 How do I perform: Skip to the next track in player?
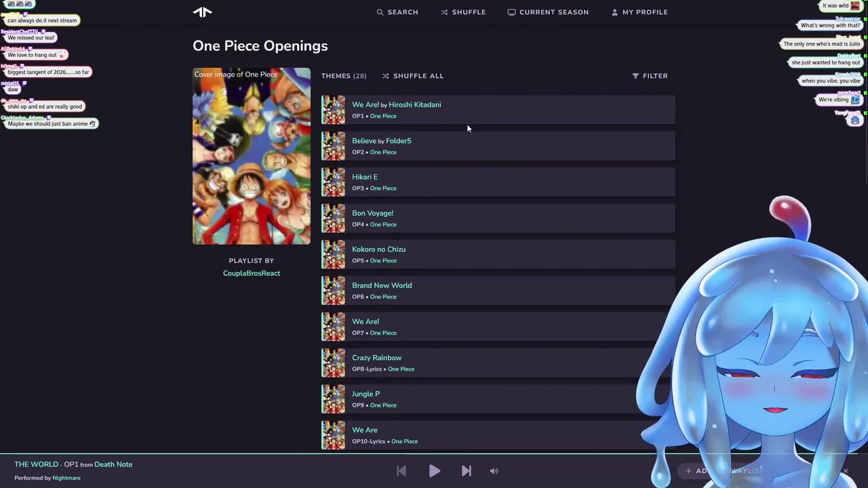(x=467, y=471)
